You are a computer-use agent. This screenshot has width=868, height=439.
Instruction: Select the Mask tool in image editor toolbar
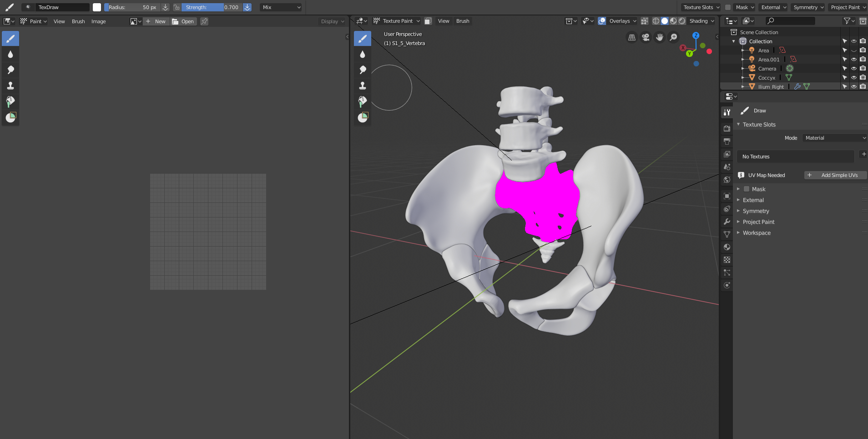tap(10, 117)
